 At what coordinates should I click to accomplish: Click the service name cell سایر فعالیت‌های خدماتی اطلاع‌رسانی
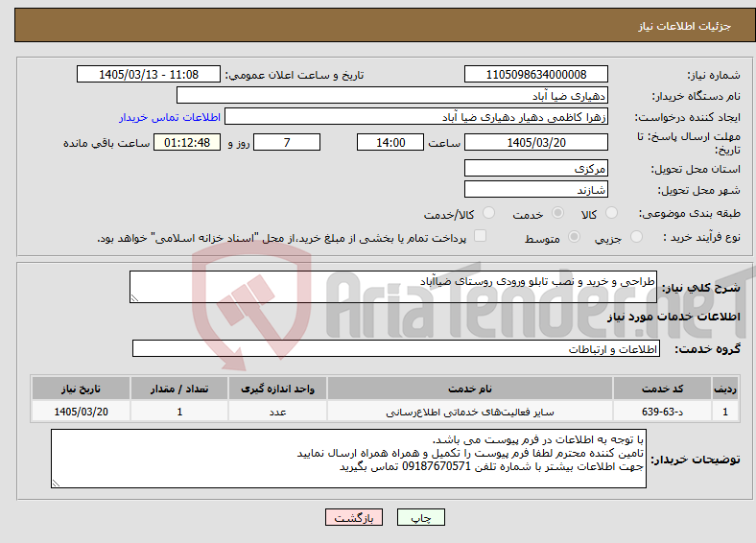pyautogui.click(x=470, y=412)
